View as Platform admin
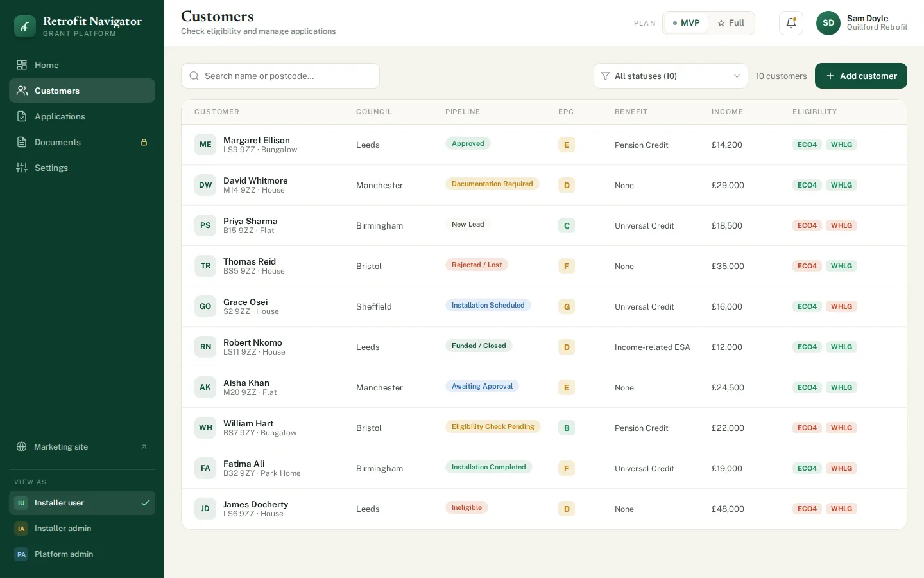The image size is (924, 578). [82, 554]
